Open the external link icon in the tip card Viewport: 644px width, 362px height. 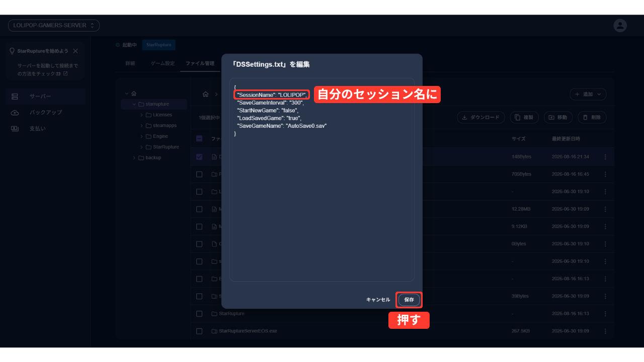(x=65, y=74)
